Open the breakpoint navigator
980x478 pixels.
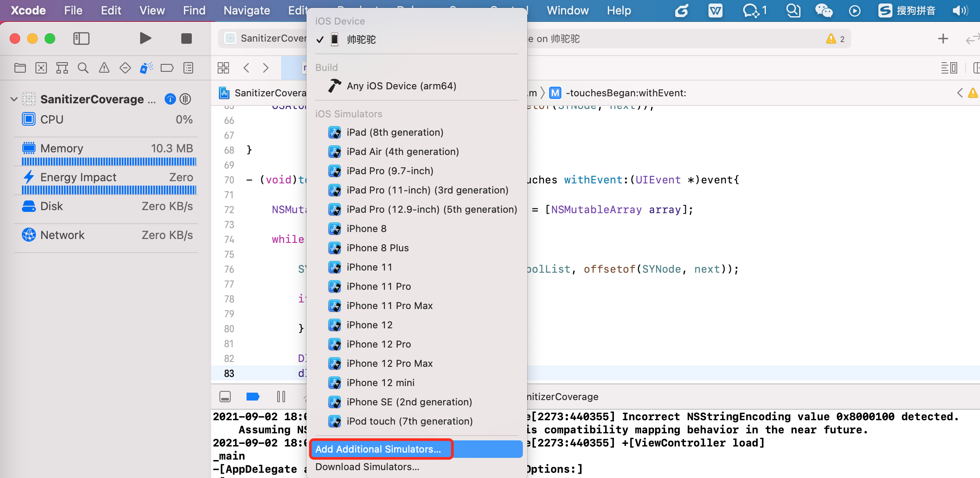point(167,68)
